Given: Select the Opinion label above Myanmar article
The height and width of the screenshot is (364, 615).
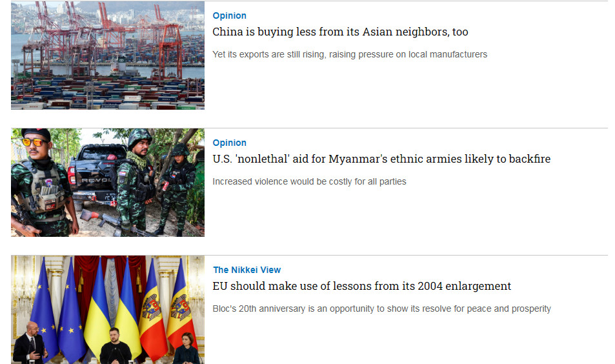Looking at the screenshot, I should [230, 143].
